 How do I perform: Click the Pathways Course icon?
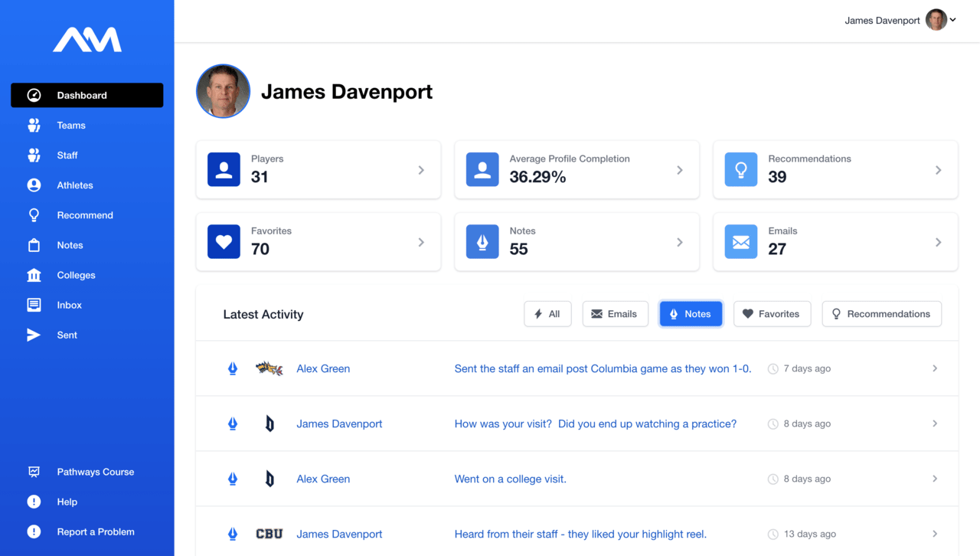click(x=34, y=472)
